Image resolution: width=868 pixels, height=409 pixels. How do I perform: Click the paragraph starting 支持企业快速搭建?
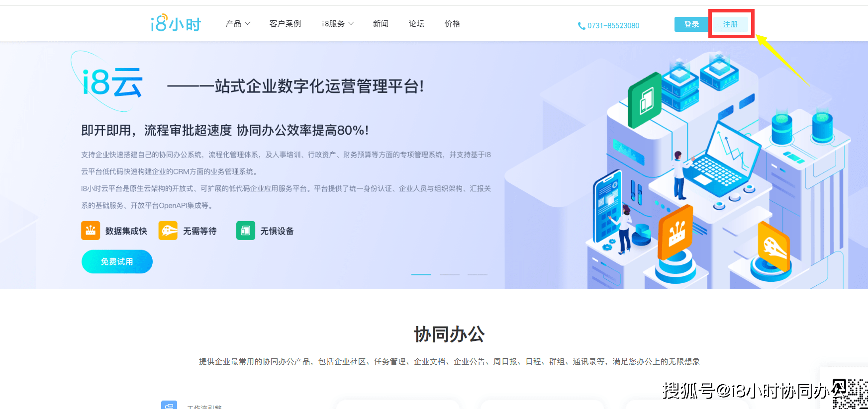(x=286, y=163)
